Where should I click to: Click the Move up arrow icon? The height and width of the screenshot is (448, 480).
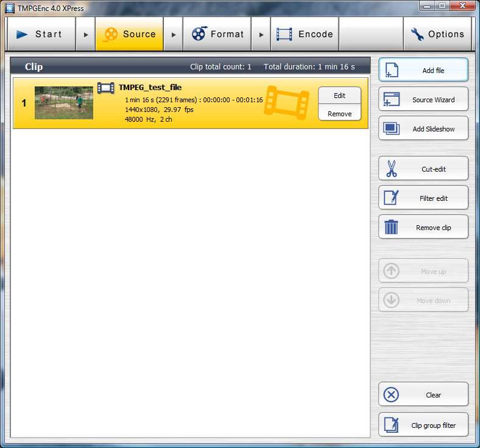click(391, 271)
